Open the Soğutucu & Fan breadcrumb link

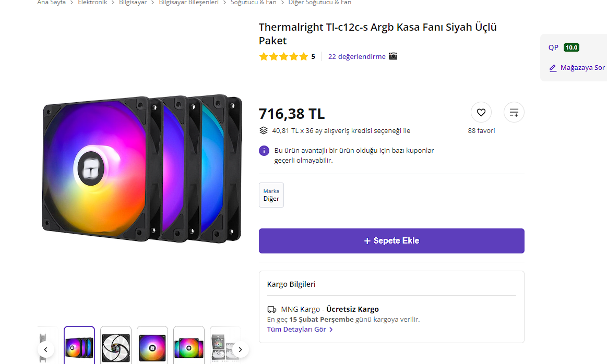pyautogui.click(x=254, y=3)
